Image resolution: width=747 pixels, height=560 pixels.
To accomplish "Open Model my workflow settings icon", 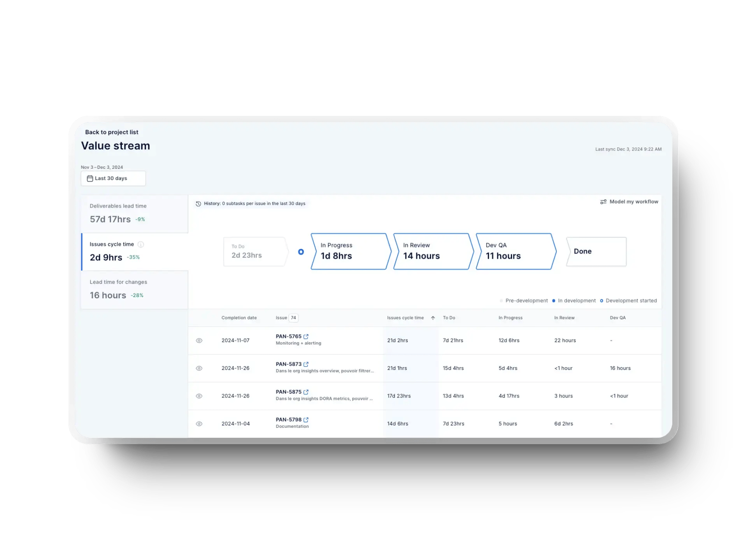I will (x=603, y=201).
